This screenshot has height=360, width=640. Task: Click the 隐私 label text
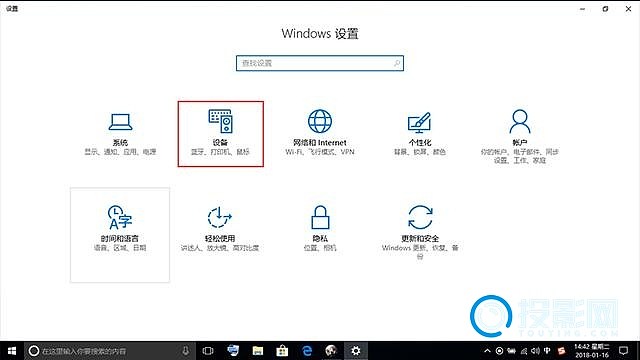click(320, 238)
